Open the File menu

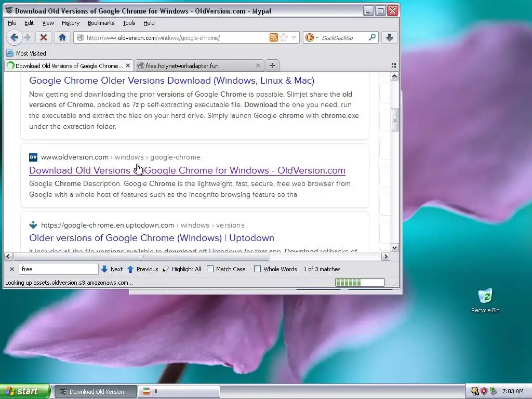12,23
